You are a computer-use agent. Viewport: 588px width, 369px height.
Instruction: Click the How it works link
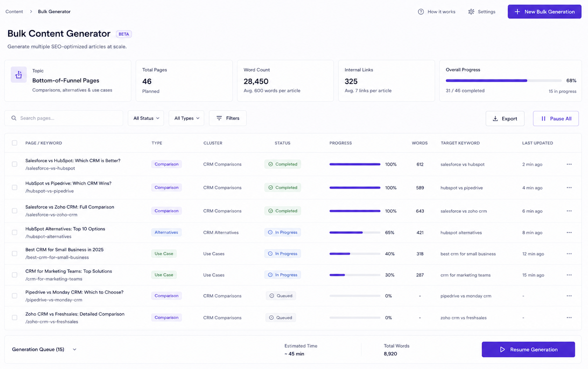[437, 12]
